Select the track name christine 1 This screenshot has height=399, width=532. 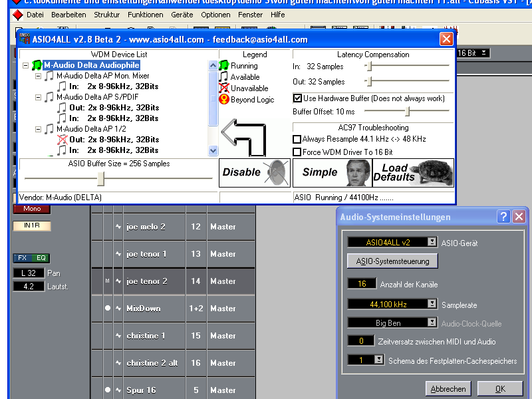coord(146,336)
